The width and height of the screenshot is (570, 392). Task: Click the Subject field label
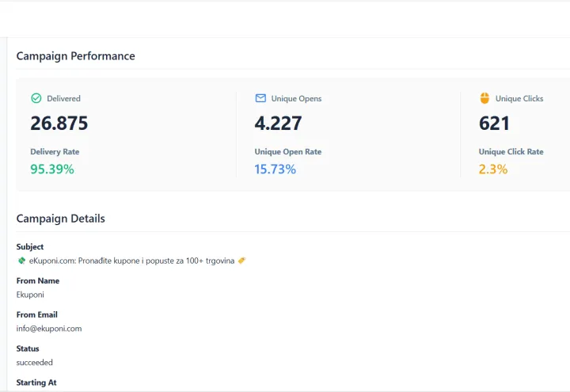[x=30, y=246]
